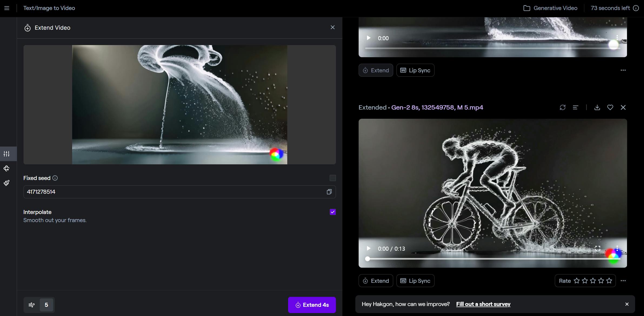Image resolution: width=644 pixels, height=316 pixels.
Task: Open the three-dot menu beside Rate stars
Action: 623,281
